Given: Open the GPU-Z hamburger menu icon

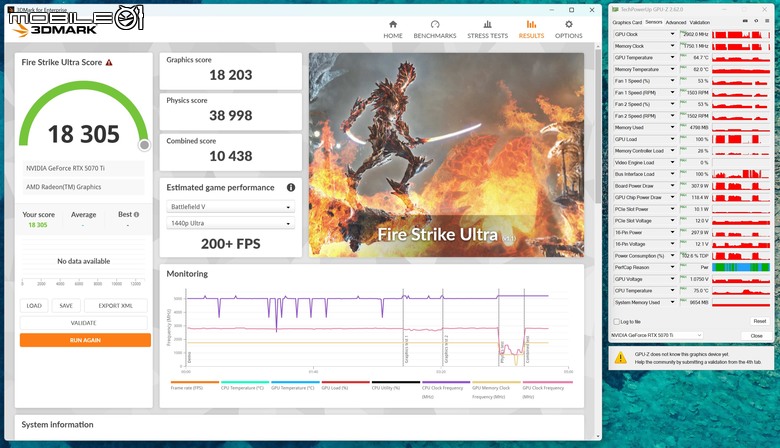Looking at the screenshot, I should tap(768, 21).
